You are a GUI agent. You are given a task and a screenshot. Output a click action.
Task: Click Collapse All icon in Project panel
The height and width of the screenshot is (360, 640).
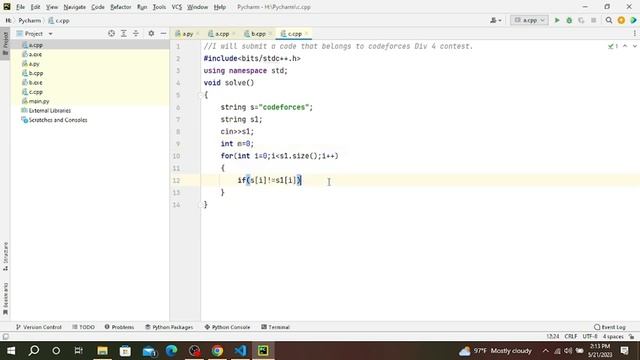(x=136, y=33)
